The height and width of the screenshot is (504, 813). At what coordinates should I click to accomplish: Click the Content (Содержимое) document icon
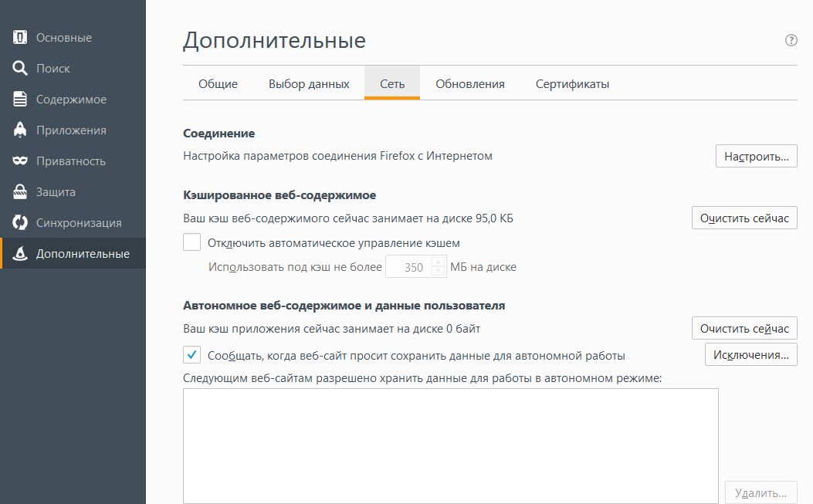coord(20,100)
